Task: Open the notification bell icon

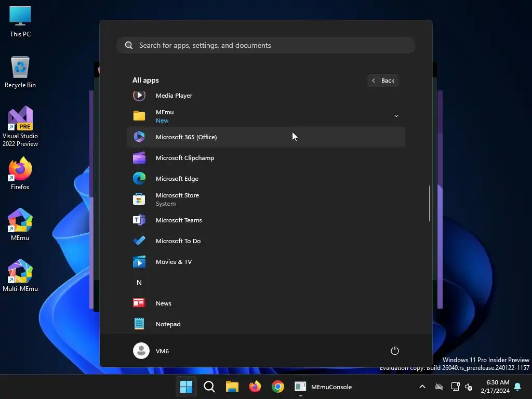Action: 518,387
